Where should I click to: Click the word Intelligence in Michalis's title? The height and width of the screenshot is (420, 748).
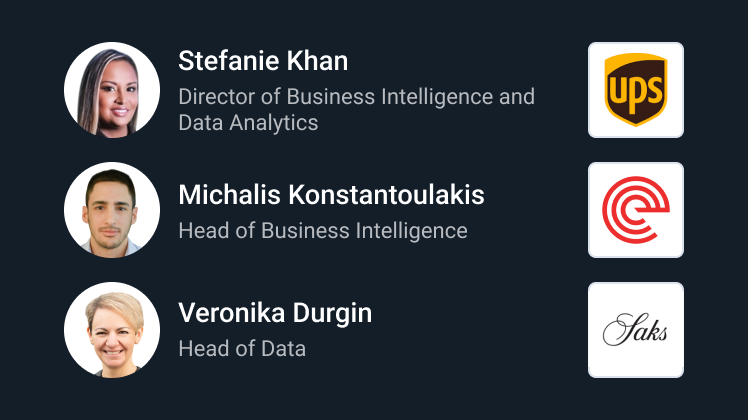pyautogui.click(x=412, y=231)
